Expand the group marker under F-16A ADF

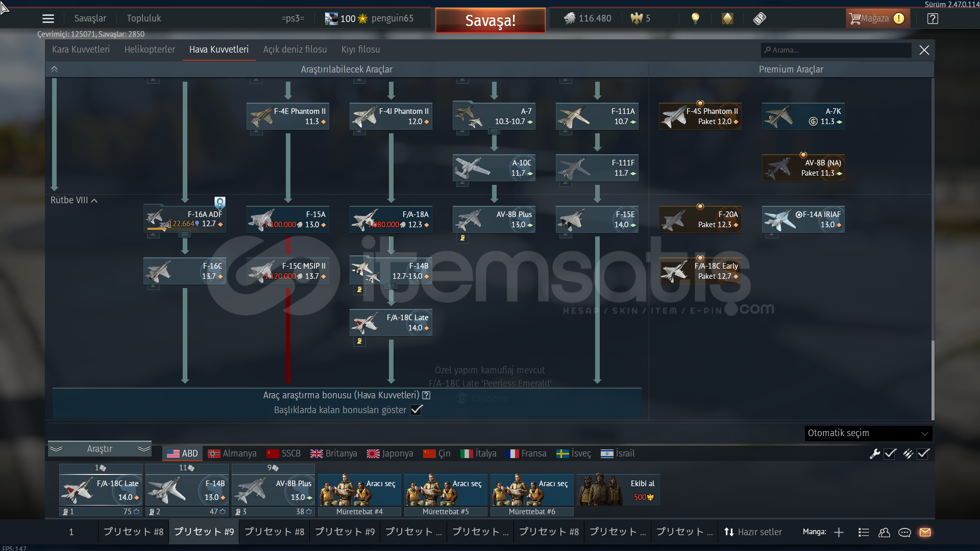185,234
